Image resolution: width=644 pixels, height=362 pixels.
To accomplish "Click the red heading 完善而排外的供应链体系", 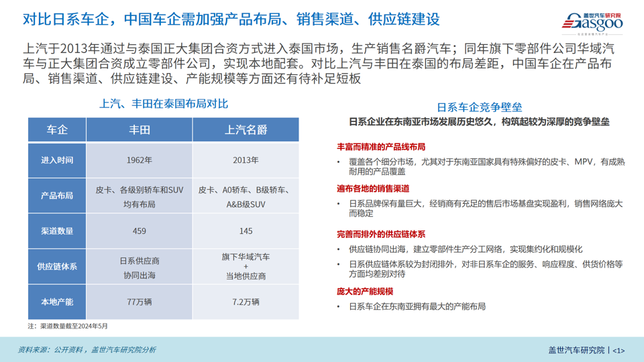I will pyautogui.click(x=381, y=235).
